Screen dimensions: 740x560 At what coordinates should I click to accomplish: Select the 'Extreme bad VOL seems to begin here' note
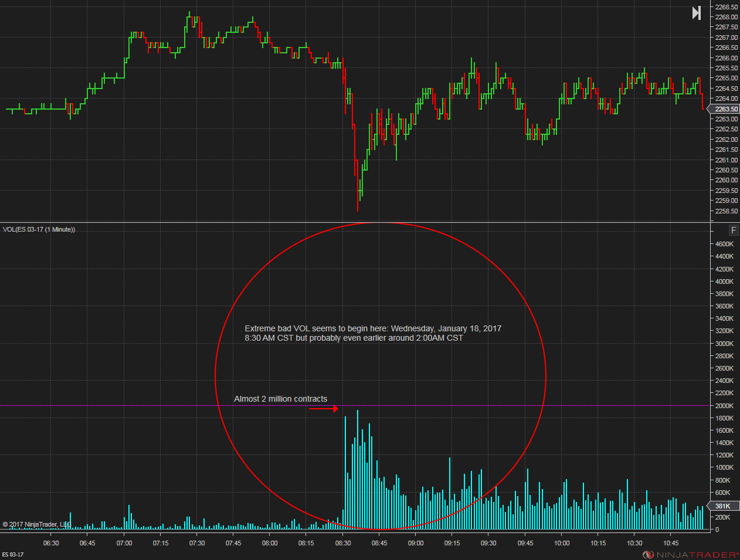[x=373, y=333]
